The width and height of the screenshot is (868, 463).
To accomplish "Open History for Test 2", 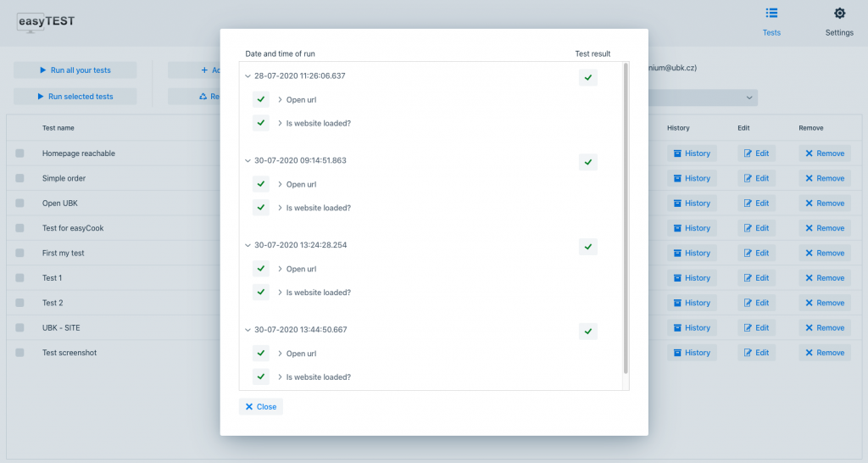I will point(692,303).
